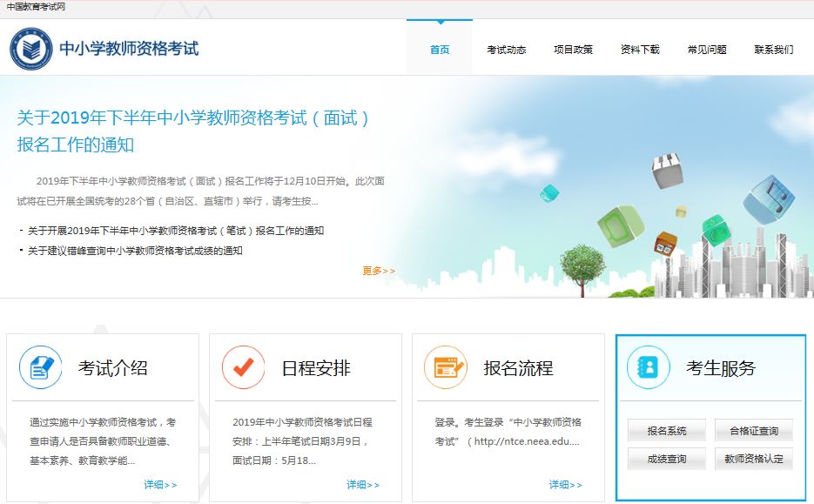Click the 报名流程 card heading
The width and height of the screenshot is (814, 504).
click(518, 368)
